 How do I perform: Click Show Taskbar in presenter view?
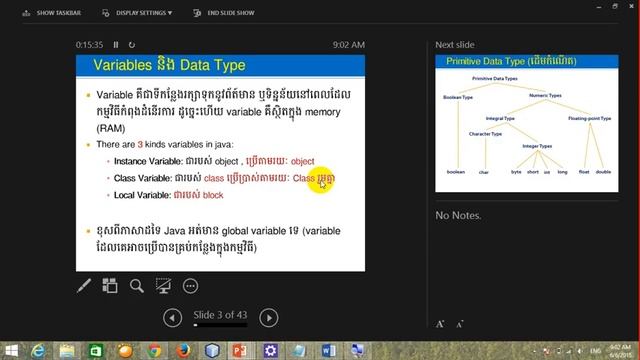pos(51,13)
